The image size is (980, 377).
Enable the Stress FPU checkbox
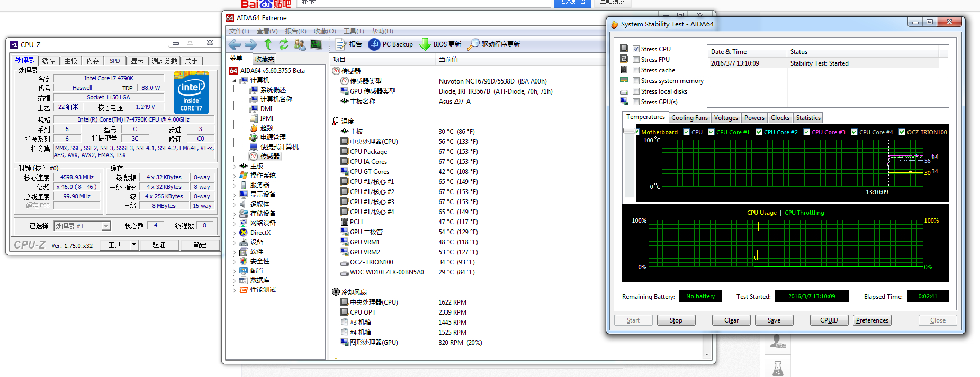(x=636, y=60)
